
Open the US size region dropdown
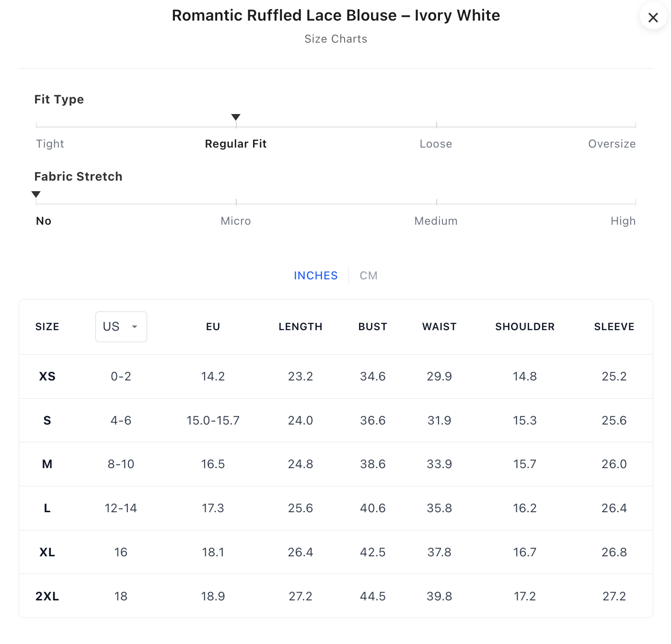point(121,327)
